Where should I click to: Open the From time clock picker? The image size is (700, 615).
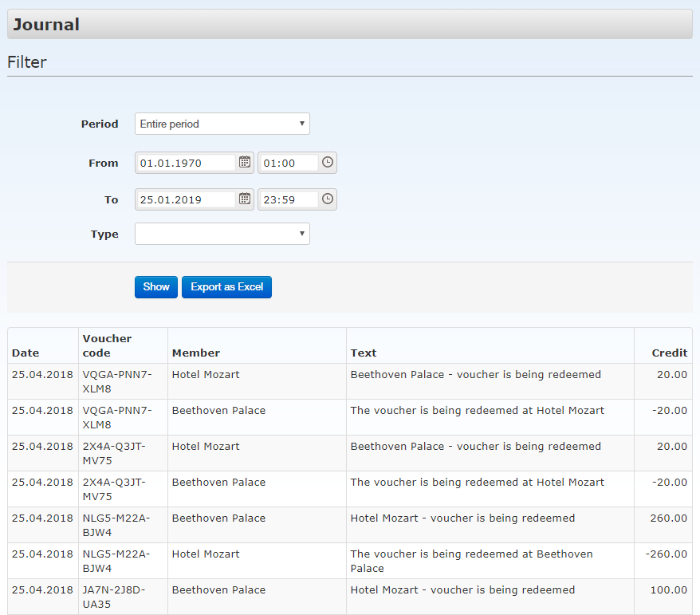[x=327, y=162]
